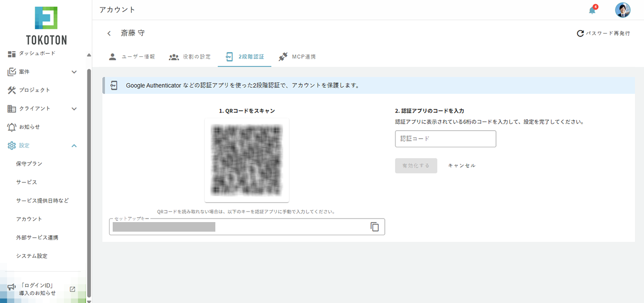Switch to the 役割の設定 tab

click(190, 57)
